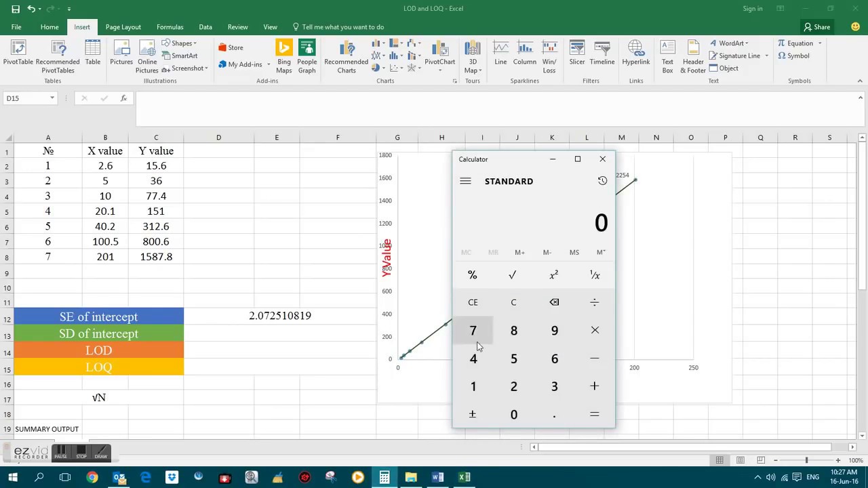Viewport: 868px width, 488px height.
Task: Open the Shapes dropdown
Action: pos(180,43)
